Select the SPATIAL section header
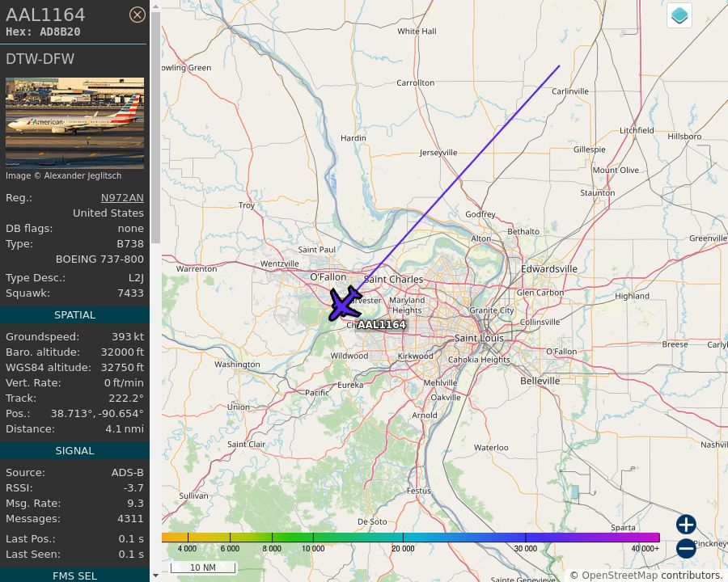The width and height of the screenshot is (728, 582). (x=74, y=315)
